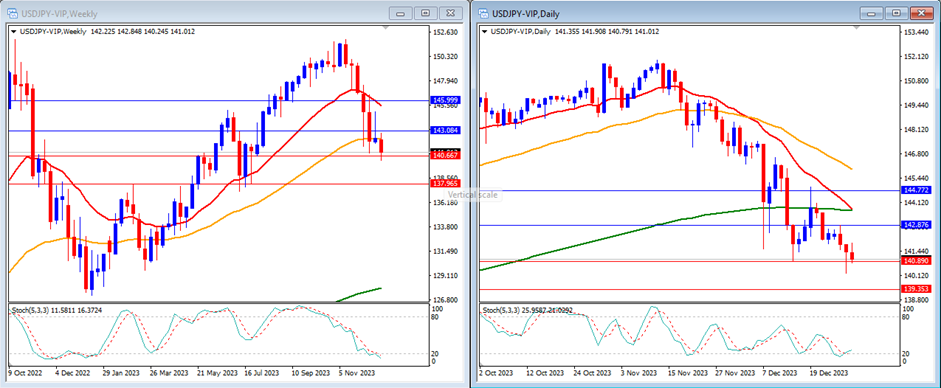
Task: Click the Weekly chart window title icon
Action: click(12, 13)
